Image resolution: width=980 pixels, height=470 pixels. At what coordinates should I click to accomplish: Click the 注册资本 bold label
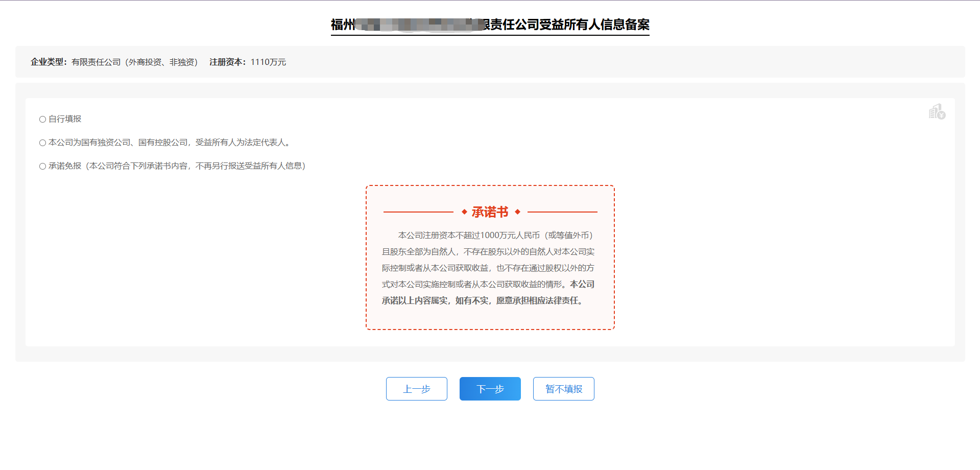227,62
